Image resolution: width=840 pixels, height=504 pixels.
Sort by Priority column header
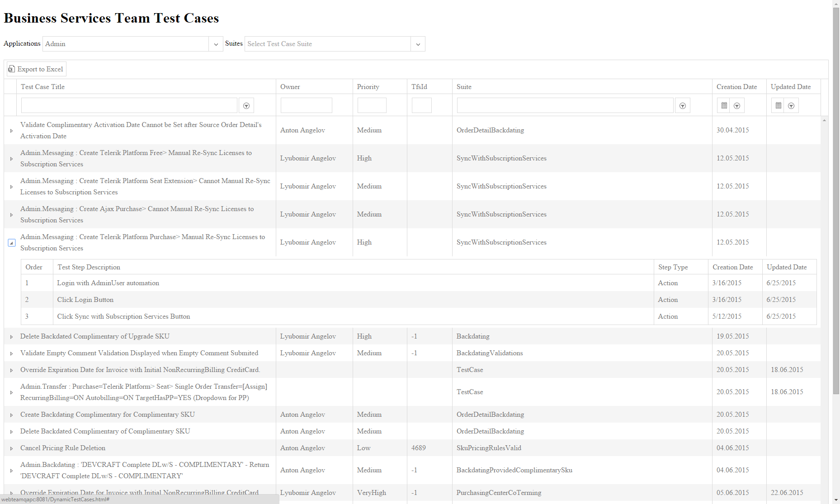tap(368, 87)
